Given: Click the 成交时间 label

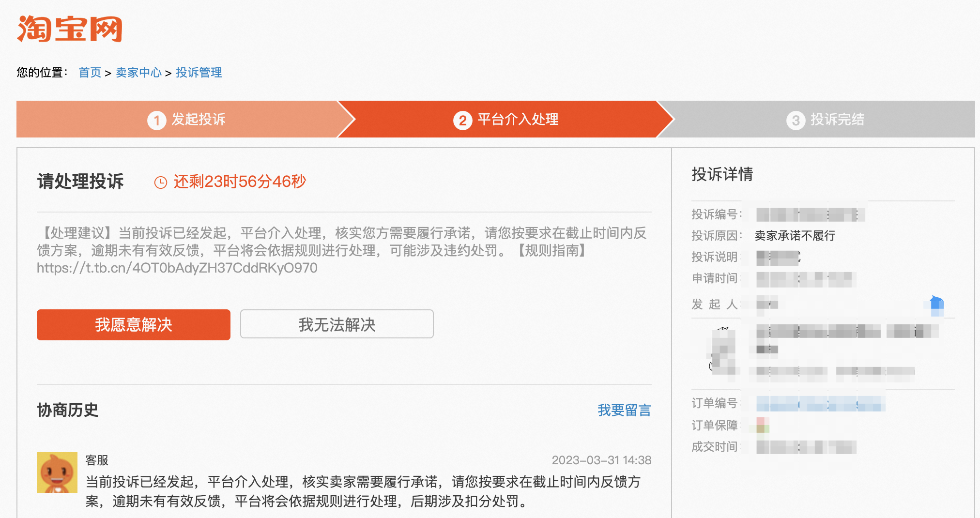Looking at the screenshot, I should click(x=717, y=447).
